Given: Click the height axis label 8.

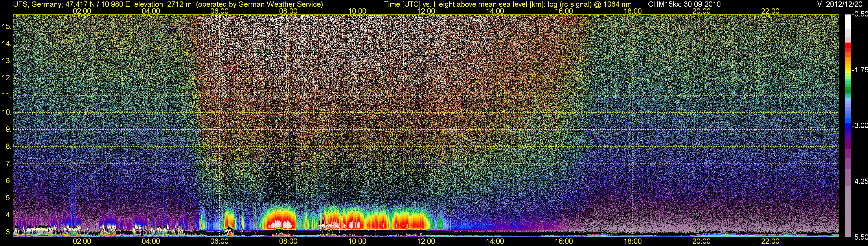Looking at the screenshot, I should tap(8, 147).
